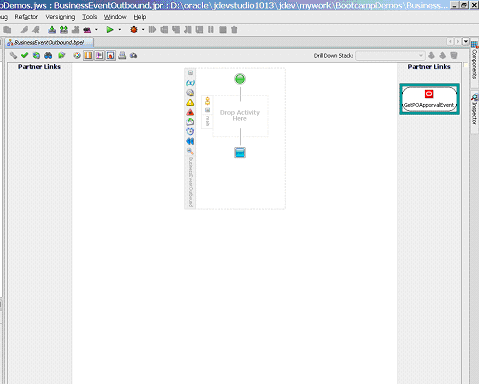Open the Help menu
The height and width of the screenshot is (384, 479).
pyautogui.click(x=140, y=17)
